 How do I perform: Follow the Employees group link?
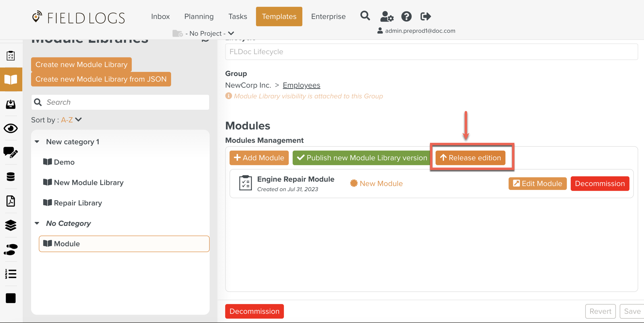(301, 85)
